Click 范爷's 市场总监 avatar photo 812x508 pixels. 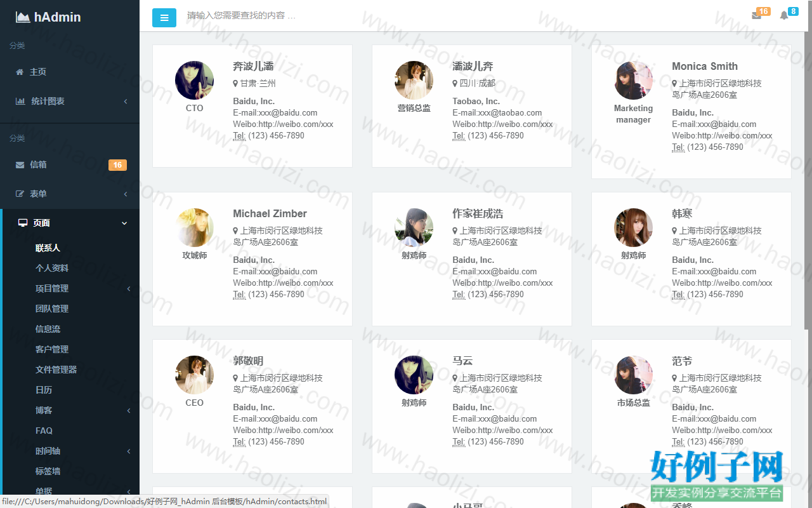point(633,375)
